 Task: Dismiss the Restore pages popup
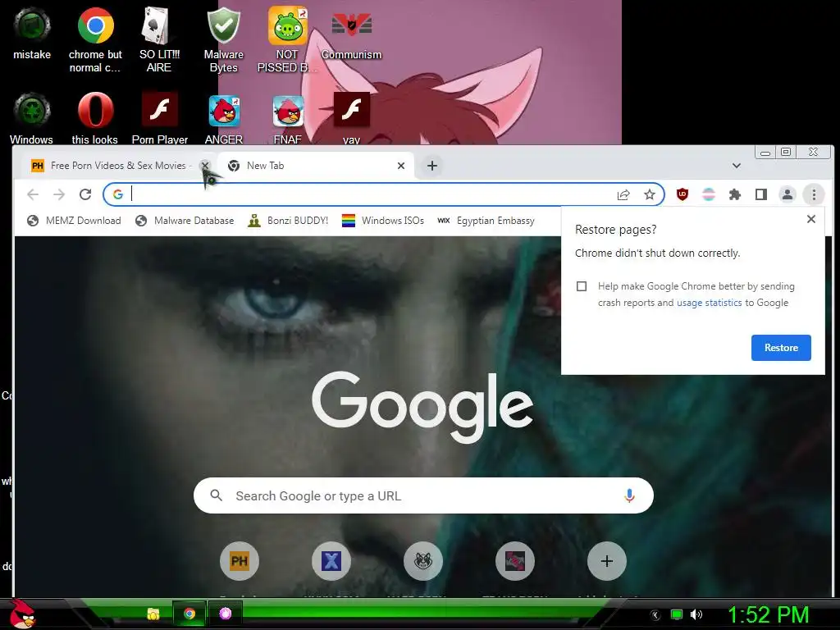811,219
